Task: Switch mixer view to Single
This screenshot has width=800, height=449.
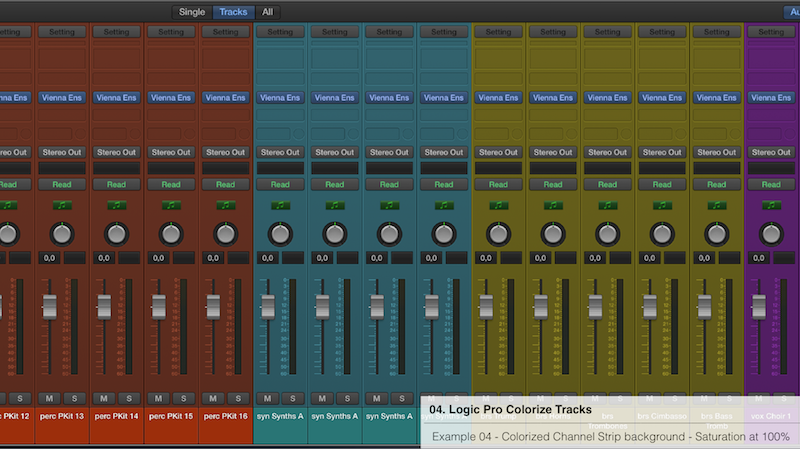Action: point(191,12)
